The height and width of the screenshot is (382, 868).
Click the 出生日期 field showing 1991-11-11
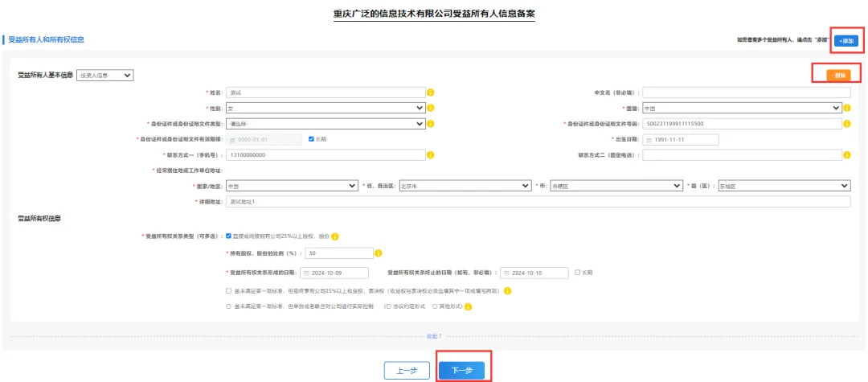pos(681,139)
